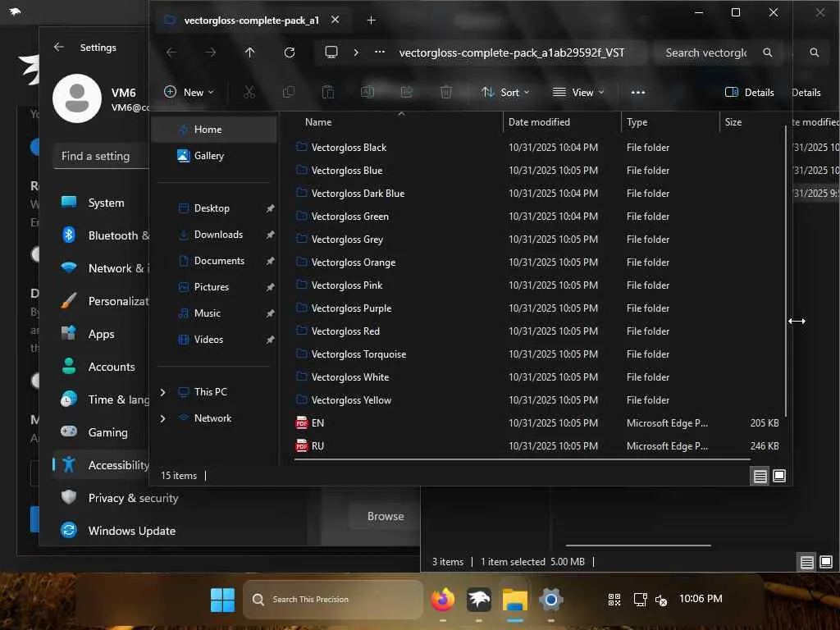
Task: Unpin Desktop using its pin icon
Action: point(270,208)
